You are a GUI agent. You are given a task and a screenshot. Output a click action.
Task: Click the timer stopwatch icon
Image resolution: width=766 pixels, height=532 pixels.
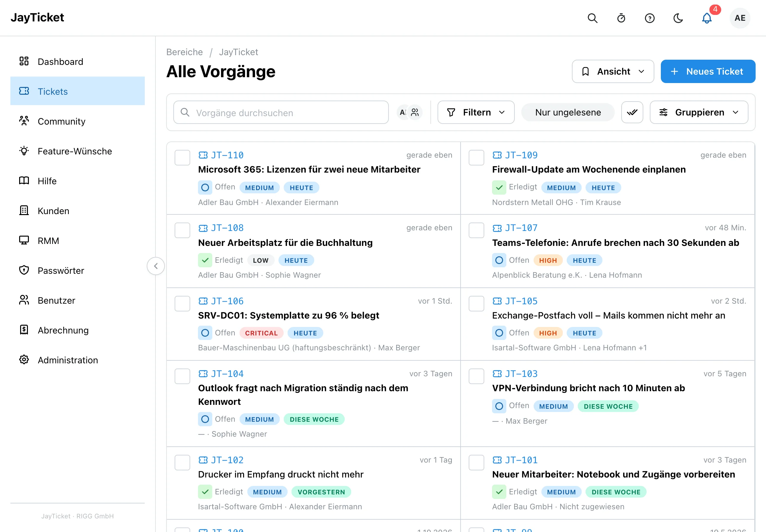[621, 18]
